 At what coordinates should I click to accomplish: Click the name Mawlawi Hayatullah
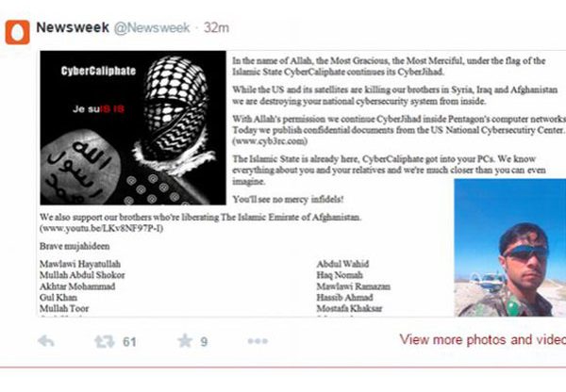[80, 264]
